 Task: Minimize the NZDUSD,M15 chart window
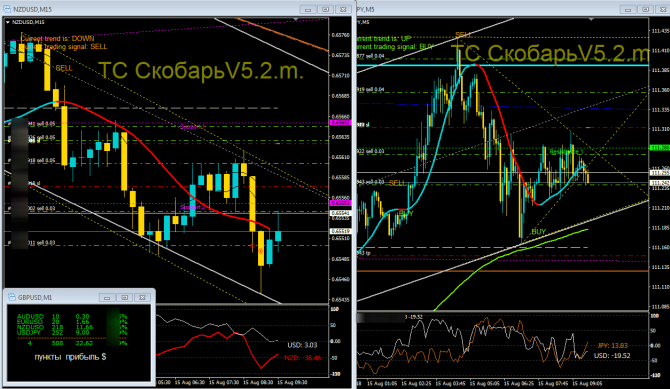[x=308, y=9]
